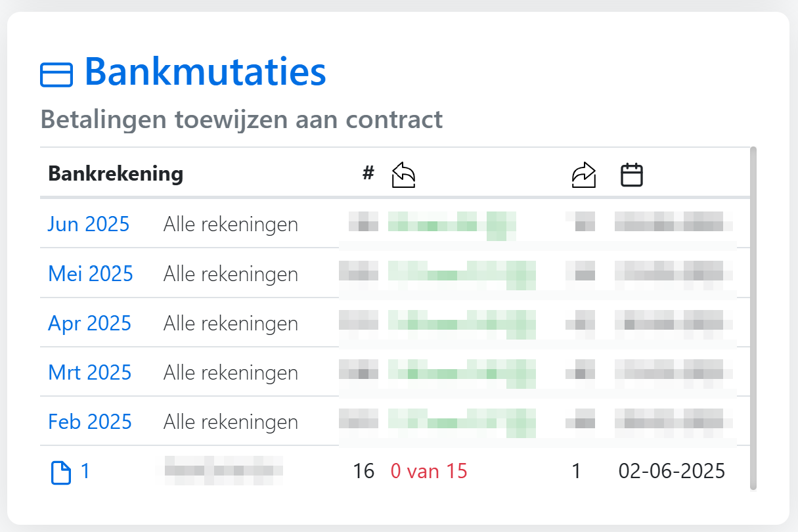Open the Bankmutaties heading link
Image resolution: width=798 pixels, height=532 pixels.
[x=205, y=72]
